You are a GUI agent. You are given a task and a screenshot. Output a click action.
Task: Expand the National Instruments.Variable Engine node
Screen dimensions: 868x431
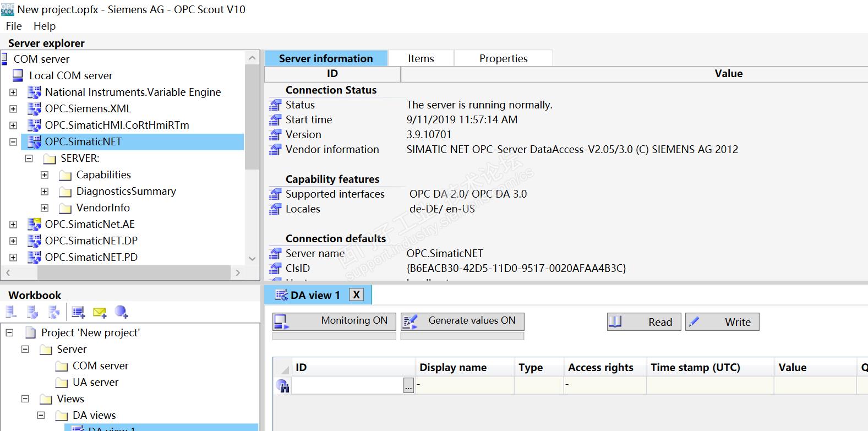click(13, 92)
